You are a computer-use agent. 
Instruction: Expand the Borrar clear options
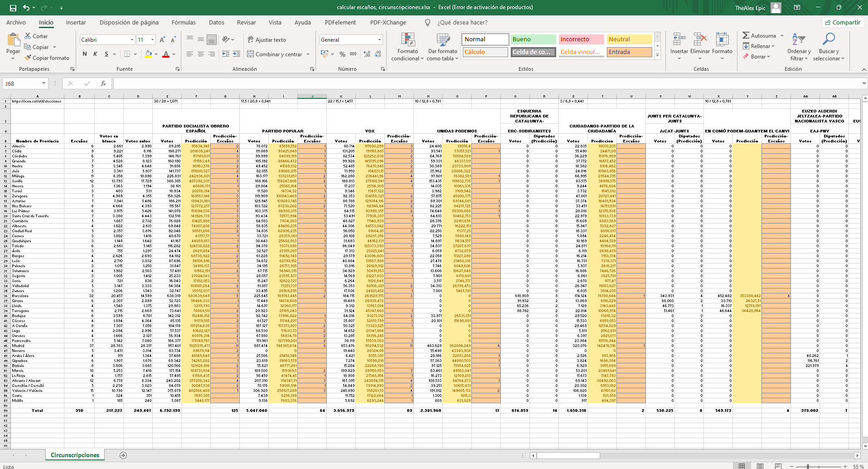point(769,57)
